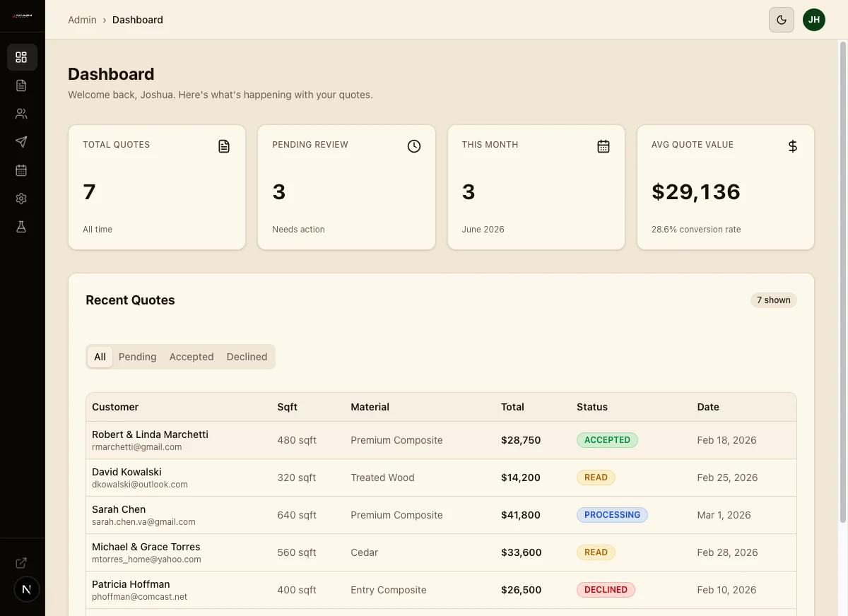Click the 640 sqft cell

[297, 515]
